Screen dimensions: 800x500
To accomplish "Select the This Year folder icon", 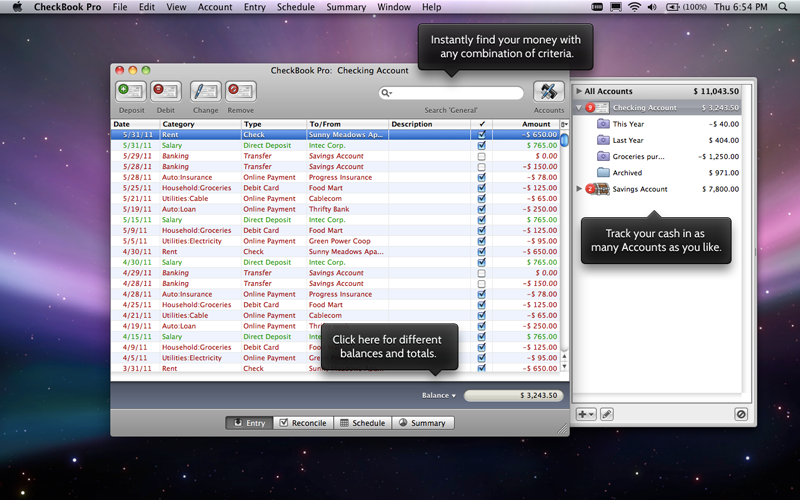I will [x=603, y=123].
